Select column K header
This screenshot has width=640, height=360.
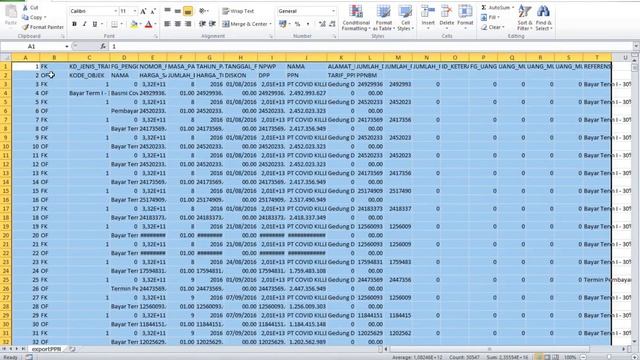(x=341, y=58)
